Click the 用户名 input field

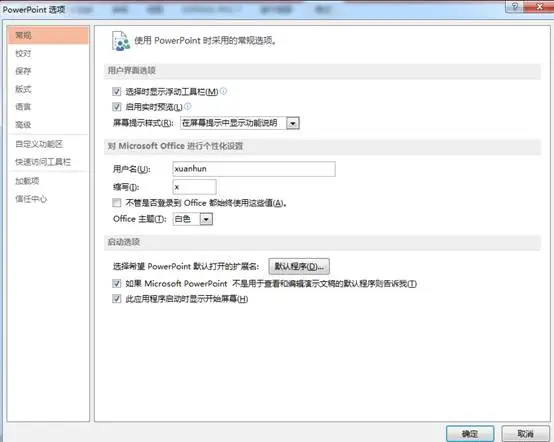pos(254,169)
